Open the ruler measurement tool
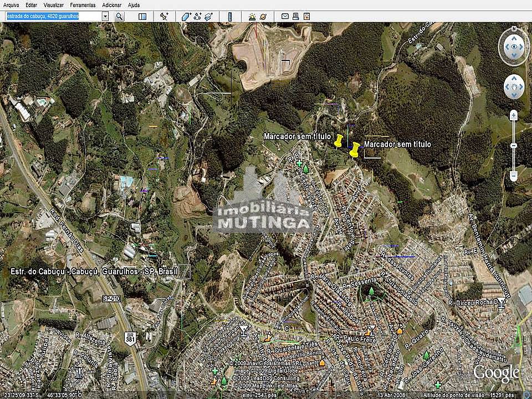Viewport: 532px width, 399px height. coord(229,16)
